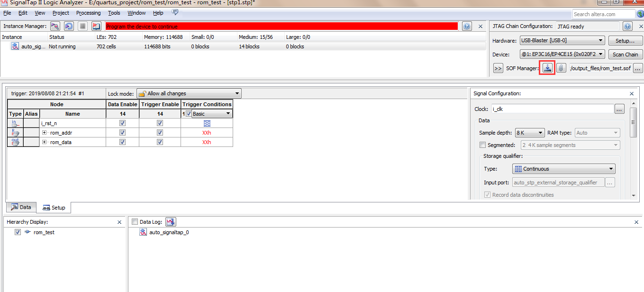Close the Signal Configuration panel

pos(632,94)
